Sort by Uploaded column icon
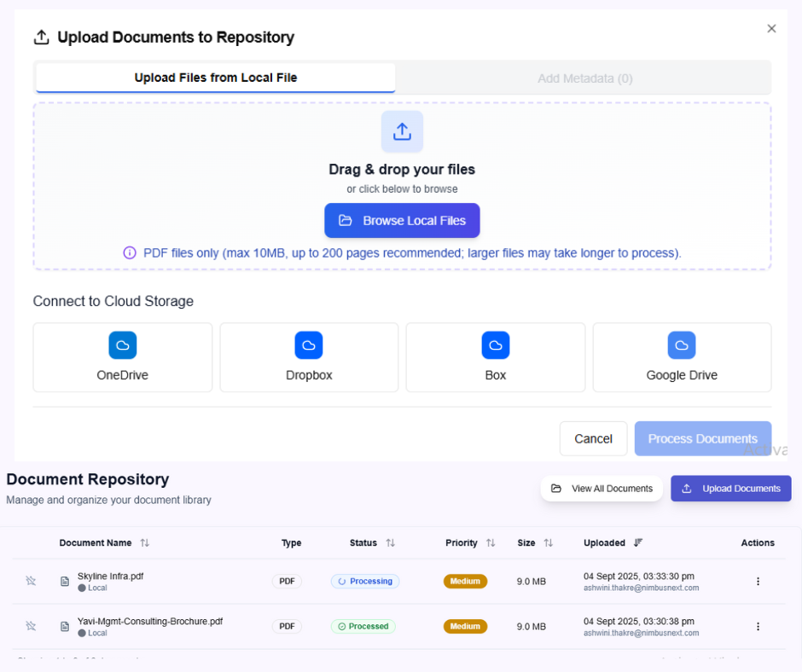 pos(638,542)
